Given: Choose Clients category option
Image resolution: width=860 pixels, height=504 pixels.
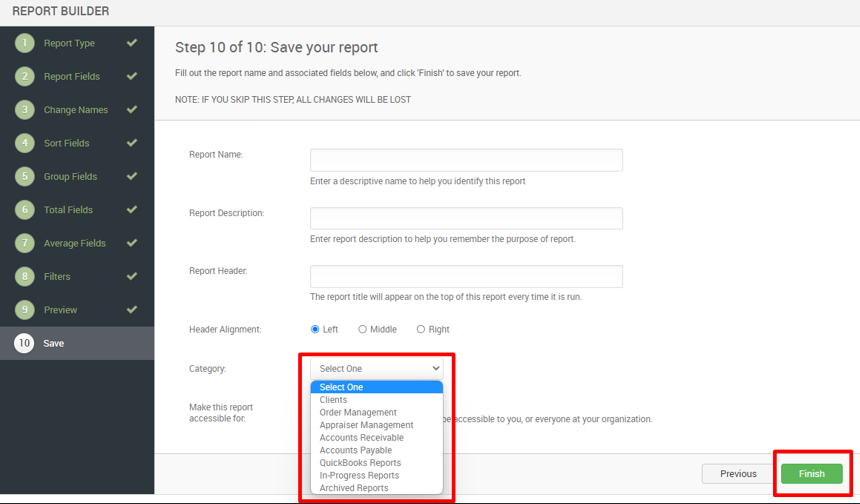Looking at the screenshot, I should click(x=377, y=400).
